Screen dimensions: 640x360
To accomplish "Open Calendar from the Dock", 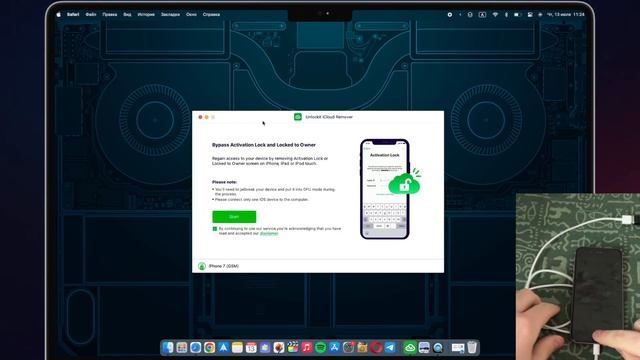I will click(x=251, y=348).
